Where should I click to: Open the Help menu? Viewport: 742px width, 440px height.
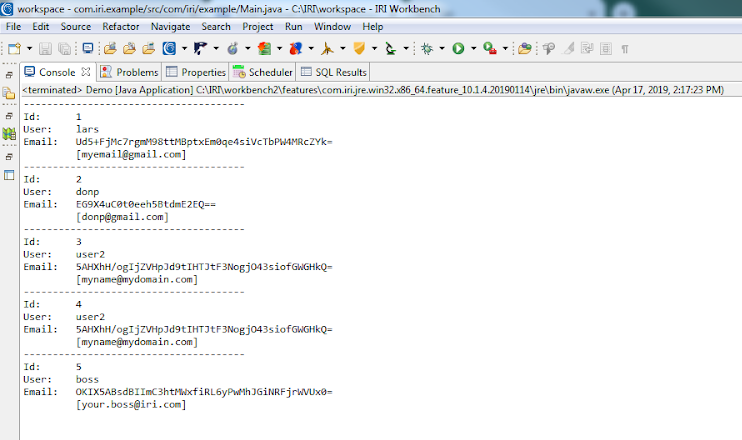pos(372,26)
